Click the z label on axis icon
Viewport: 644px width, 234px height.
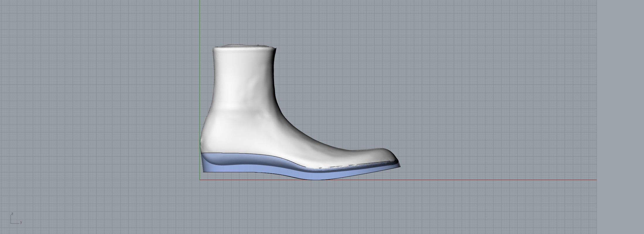click(12, 214)
